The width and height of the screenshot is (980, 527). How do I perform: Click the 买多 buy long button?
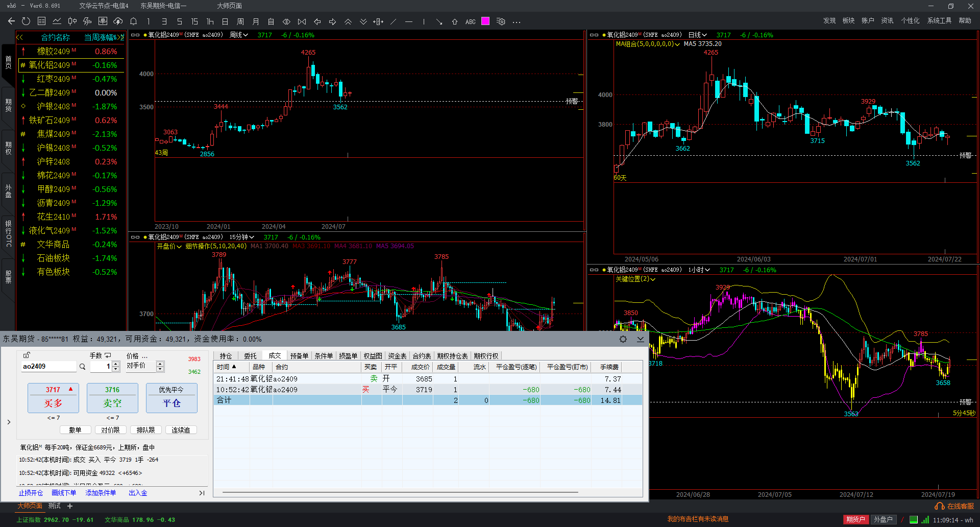(53, 397)
